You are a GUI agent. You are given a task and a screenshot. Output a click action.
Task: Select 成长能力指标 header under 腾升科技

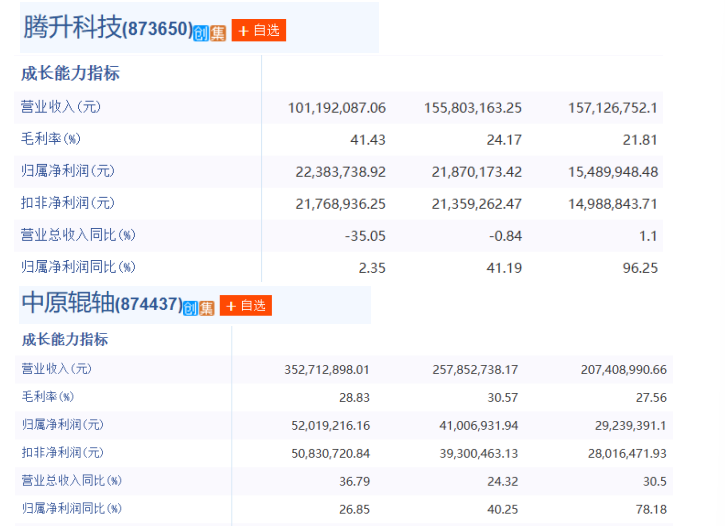(x=70, y=73)
